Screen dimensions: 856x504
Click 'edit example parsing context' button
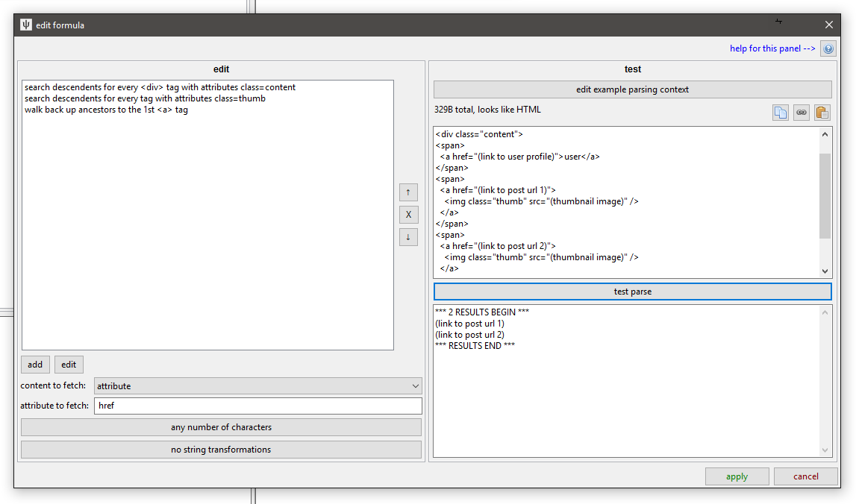pyautogui.click(x=632, y=89)
